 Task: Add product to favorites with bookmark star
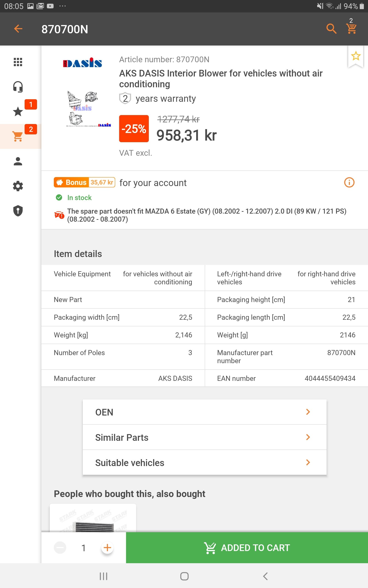tap(356, 56)
